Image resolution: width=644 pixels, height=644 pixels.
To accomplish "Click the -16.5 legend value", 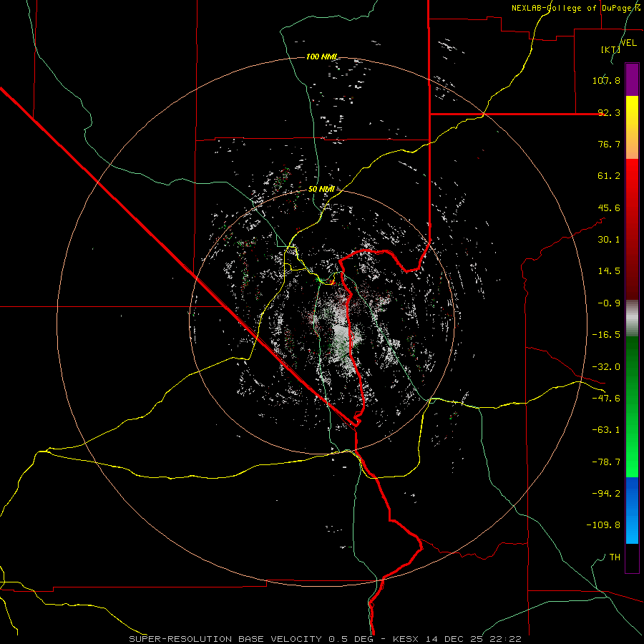I will (606, 335).
